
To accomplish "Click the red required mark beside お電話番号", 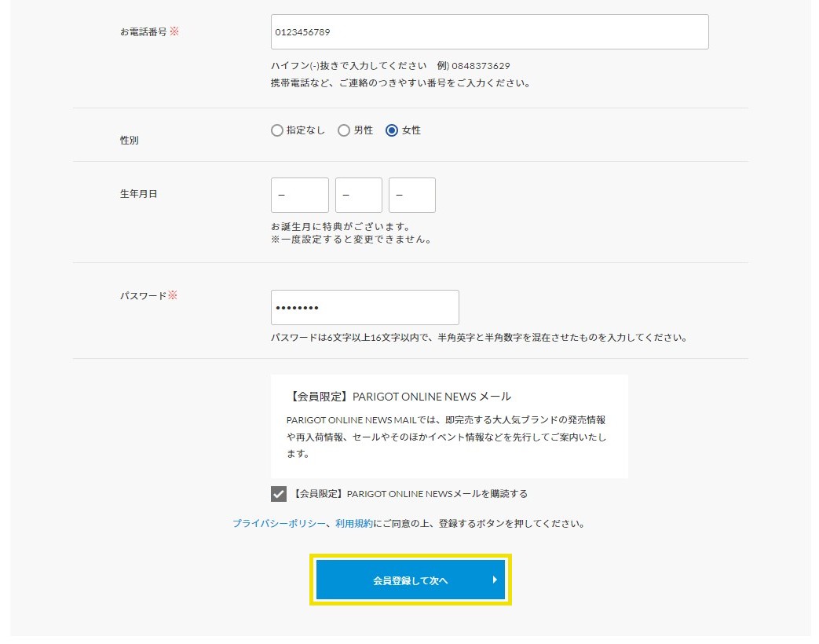I will click(x=174, y=32).
